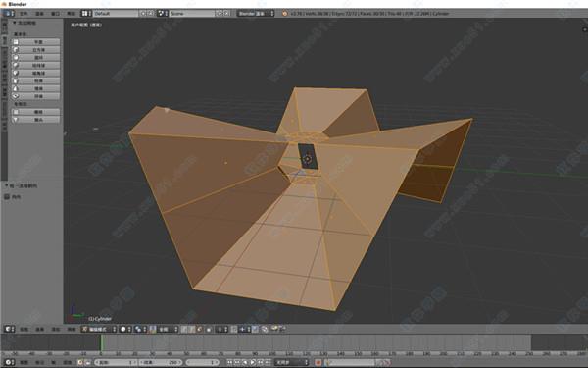Open the Info editor type selector icon

(9, 13)
